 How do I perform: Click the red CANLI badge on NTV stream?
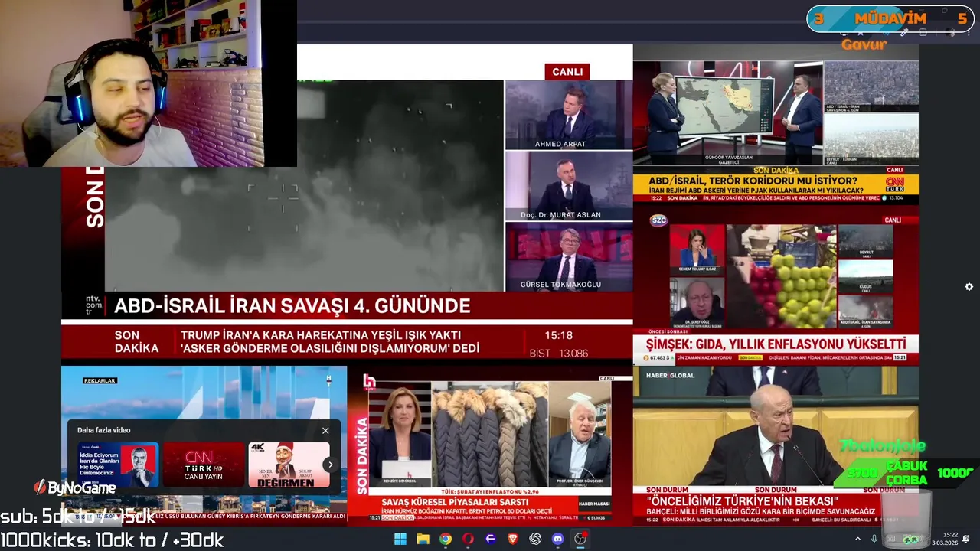pyautogui.click(x=567, y=72)
